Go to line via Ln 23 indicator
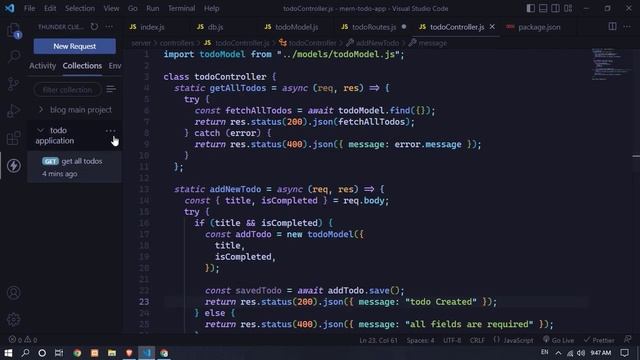This screenshot has width=640, height=360. [x=378, y=340]
